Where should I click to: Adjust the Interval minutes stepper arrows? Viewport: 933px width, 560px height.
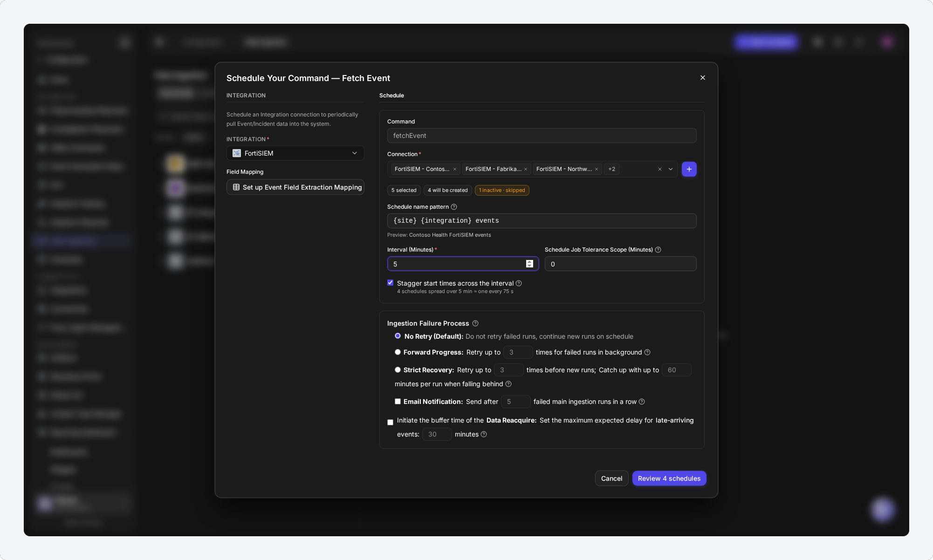click(529, 264)
